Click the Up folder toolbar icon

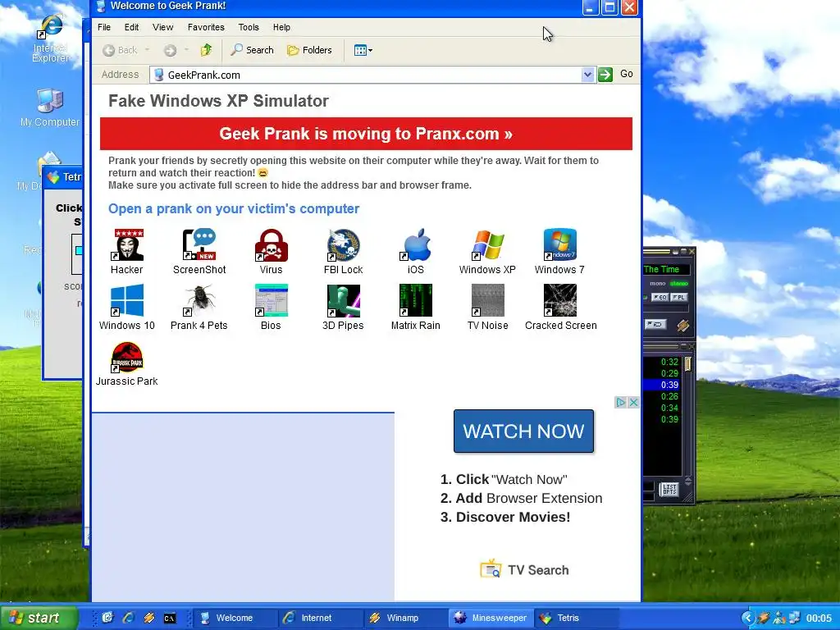206,50
